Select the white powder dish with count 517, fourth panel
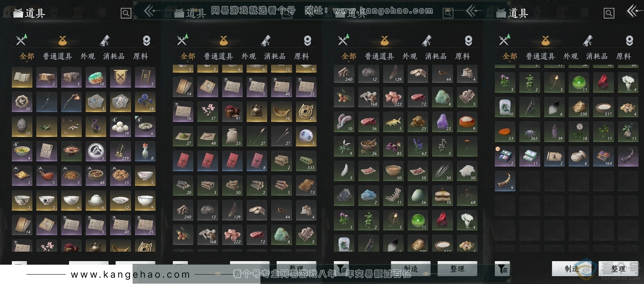Viewport: 644px width, 284px height. [x=604, y=107]
